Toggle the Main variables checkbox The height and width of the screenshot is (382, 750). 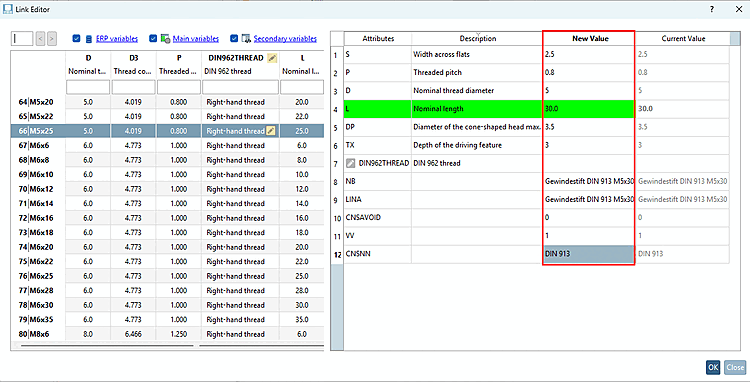pyautogui.click(x=153, y=39)
